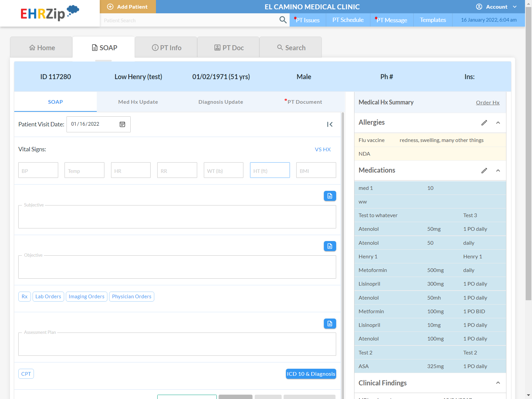
Task: Open the Account dropdown
Action: [497, 7]
